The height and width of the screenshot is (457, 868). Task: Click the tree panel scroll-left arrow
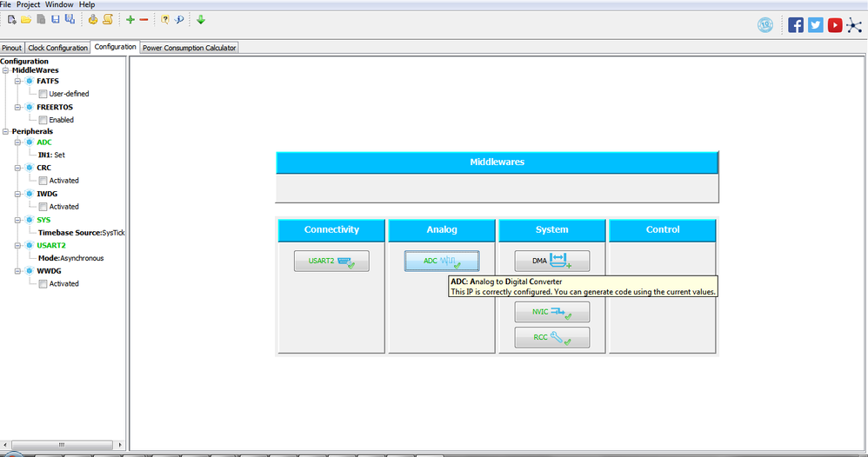coord(5,445)
